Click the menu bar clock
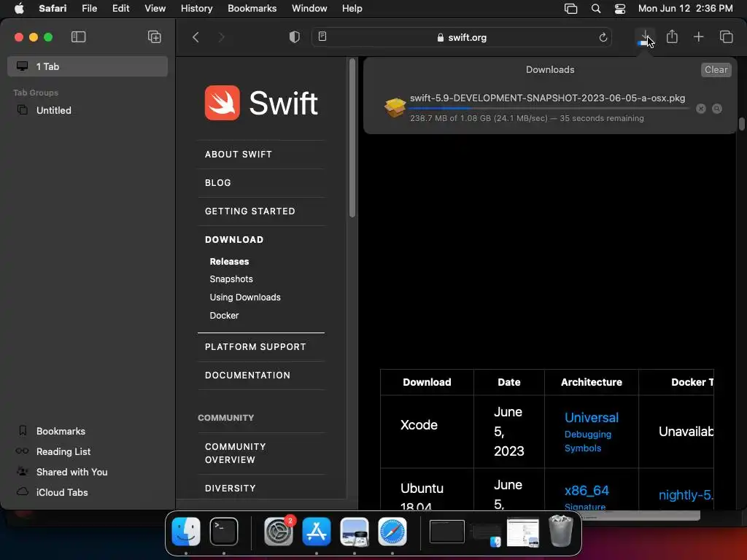The width and height of the screenshot is (747, 560). tap(685, 9)
